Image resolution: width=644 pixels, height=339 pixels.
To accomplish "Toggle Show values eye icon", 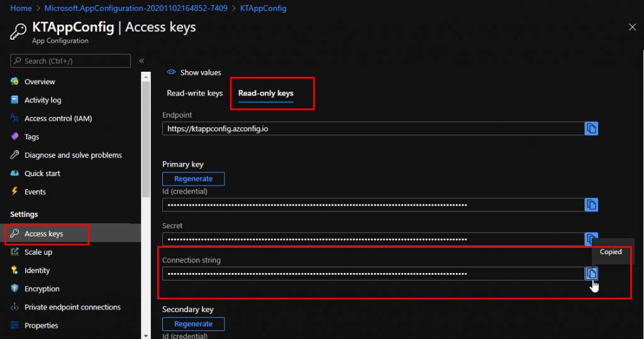I will coord(171,72).
